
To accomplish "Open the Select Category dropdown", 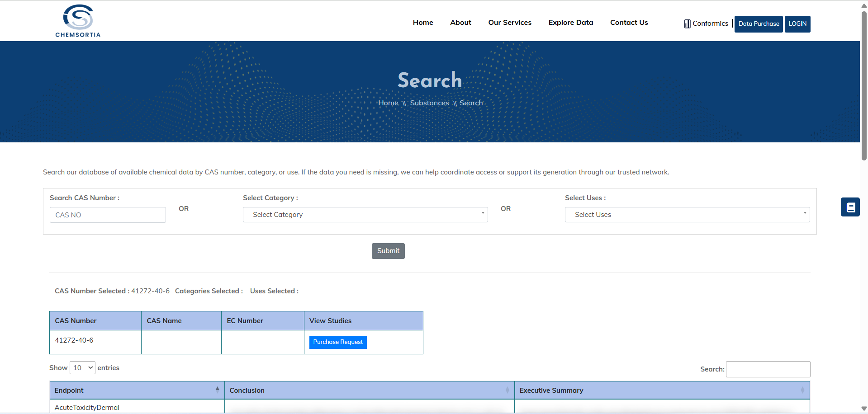I will click(x=365, y=215).
